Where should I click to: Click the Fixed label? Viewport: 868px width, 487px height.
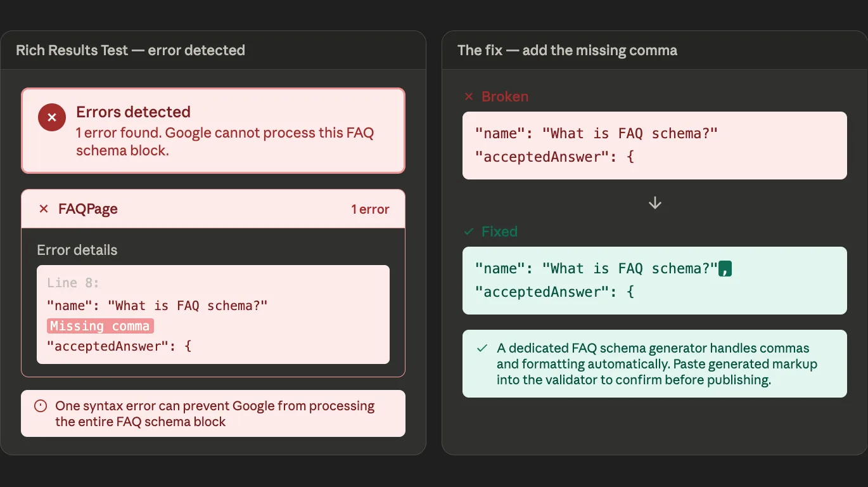(499, 231)
